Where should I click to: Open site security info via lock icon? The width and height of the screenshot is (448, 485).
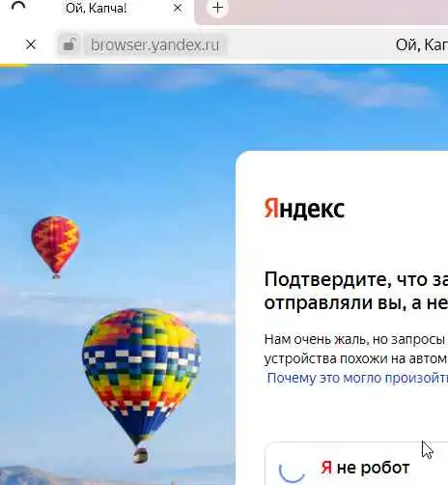(70, 44)
